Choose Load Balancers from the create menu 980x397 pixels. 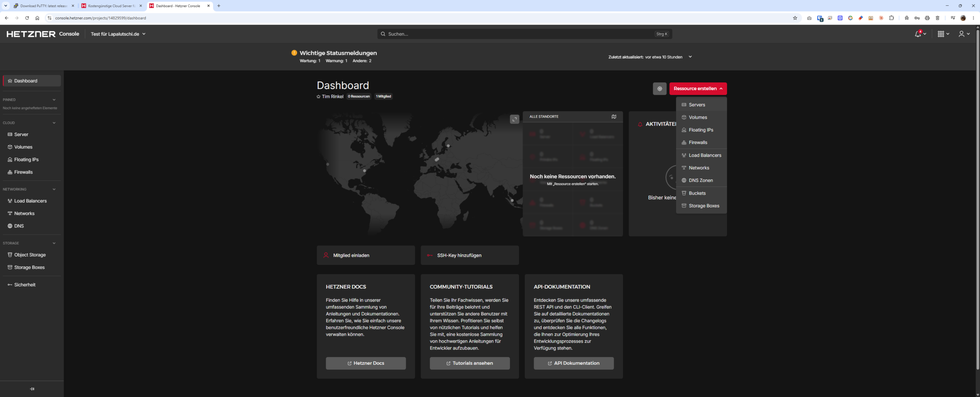[x=701, y=155]
